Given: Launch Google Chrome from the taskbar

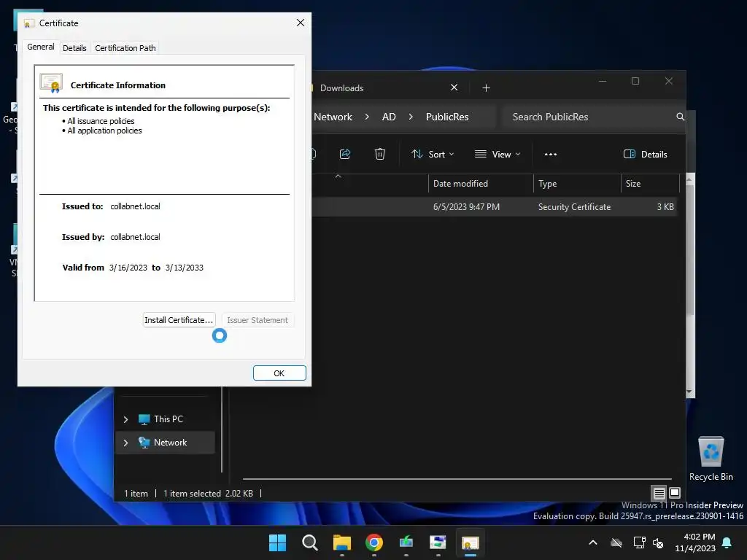Looking at the screenshot, I should (x=374, y=542).
